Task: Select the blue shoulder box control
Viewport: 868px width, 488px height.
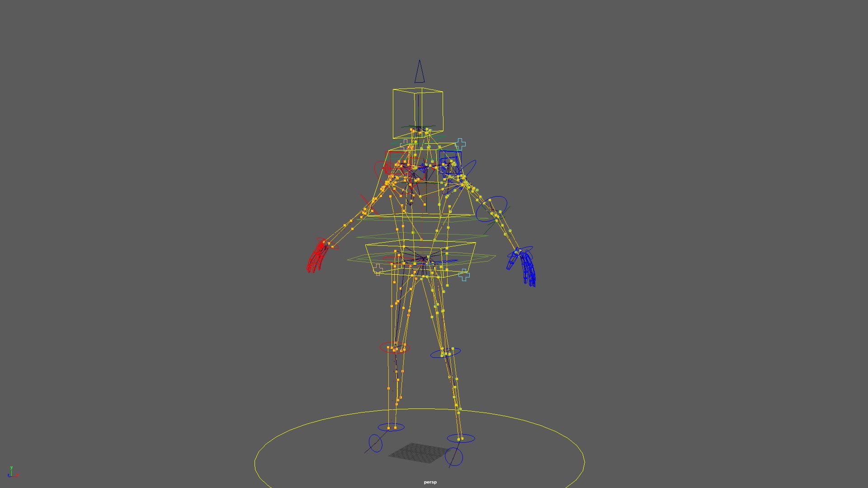Action: click(450, 163)
